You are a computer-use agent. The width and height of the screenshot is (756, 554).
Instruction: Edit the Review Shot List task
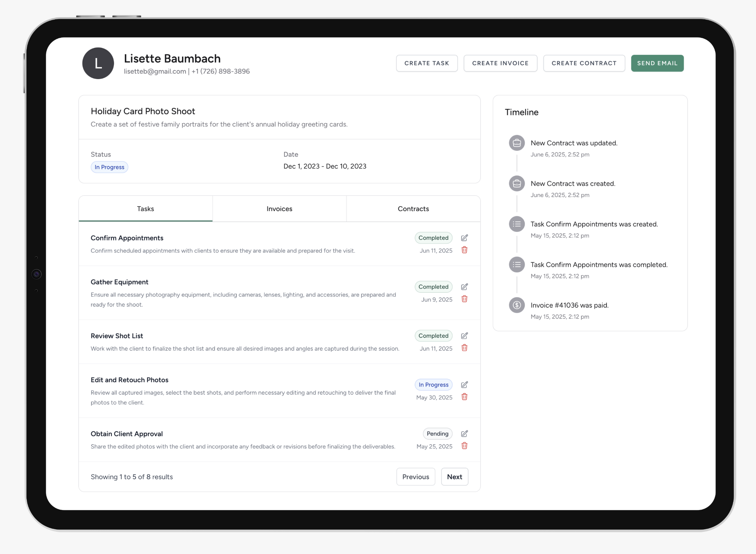click(x=464, y=336)
